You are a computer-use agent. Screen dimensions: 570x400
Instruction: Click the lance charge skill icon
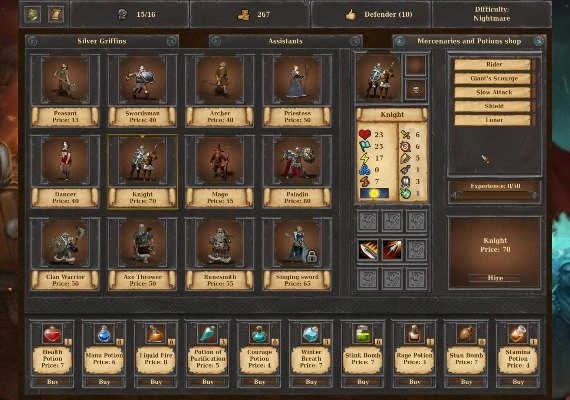392,250
